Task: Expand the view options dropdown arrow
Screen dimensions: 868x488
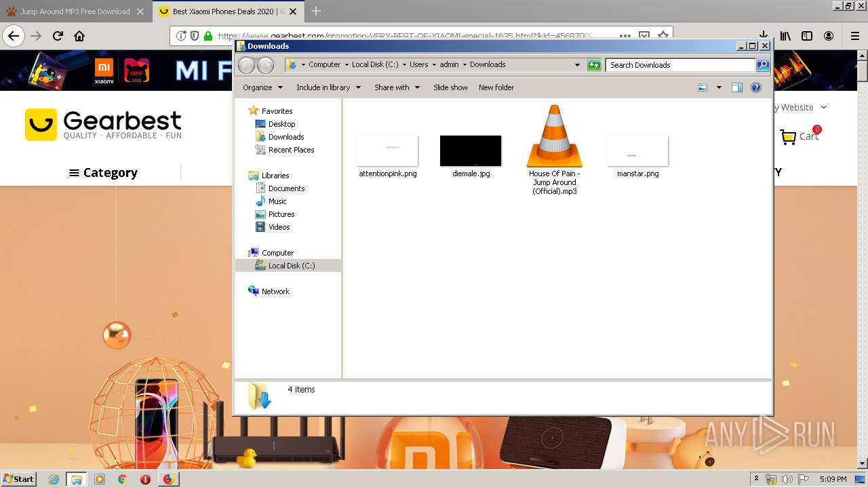Action: [719, 87]
